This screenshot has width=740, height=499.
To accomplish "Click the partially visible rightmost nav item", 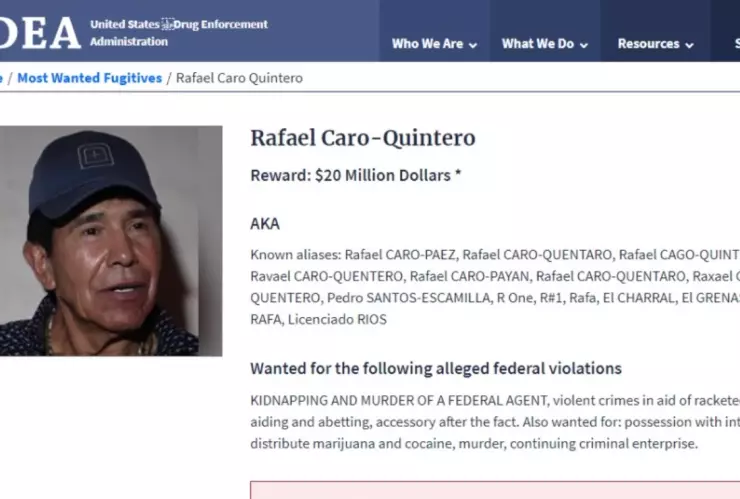I will 737,44.
